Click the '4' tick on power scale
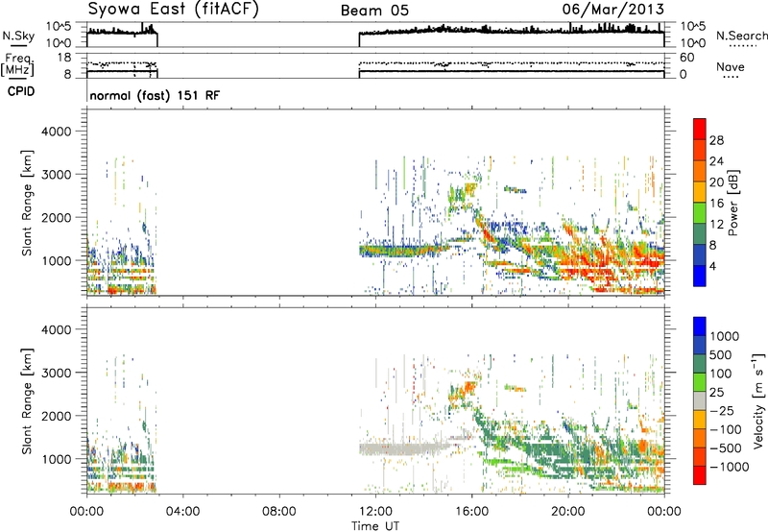 [712, 266]
